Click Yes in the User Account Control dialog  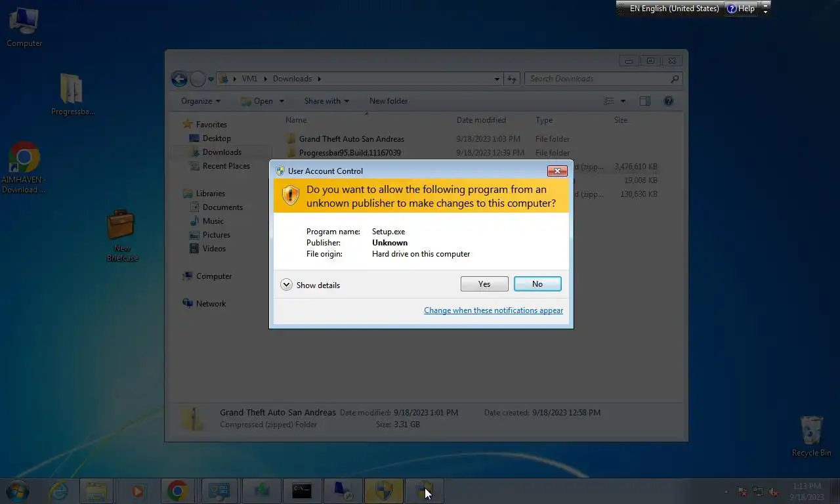(484, 283)
